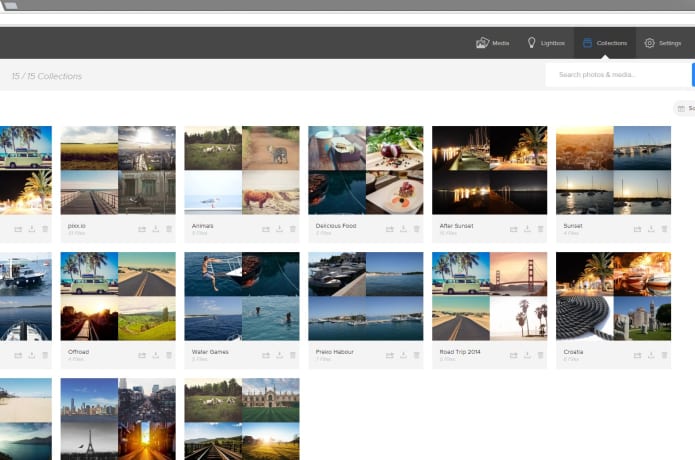The width and height of the screenshot is (695, 460).
Task: Open the Animals collection thumbnail
Action: click(x=242, y=170)
